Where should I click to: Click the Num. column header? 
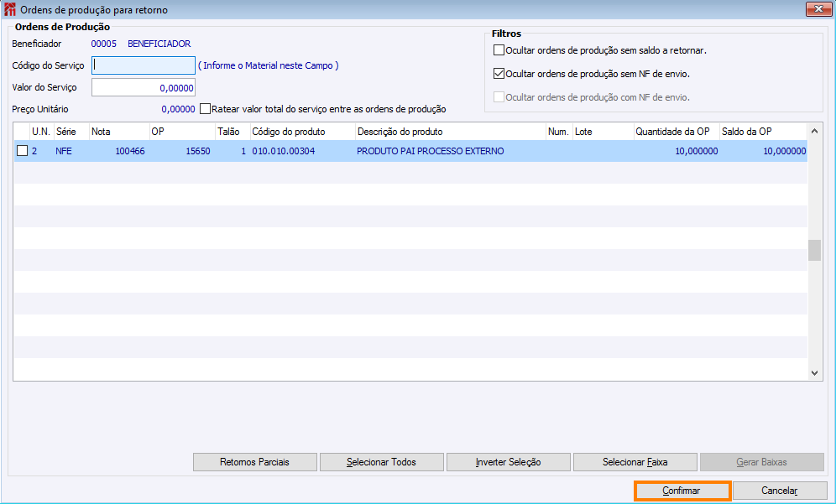pyautogui.click(x=559, y=132)
